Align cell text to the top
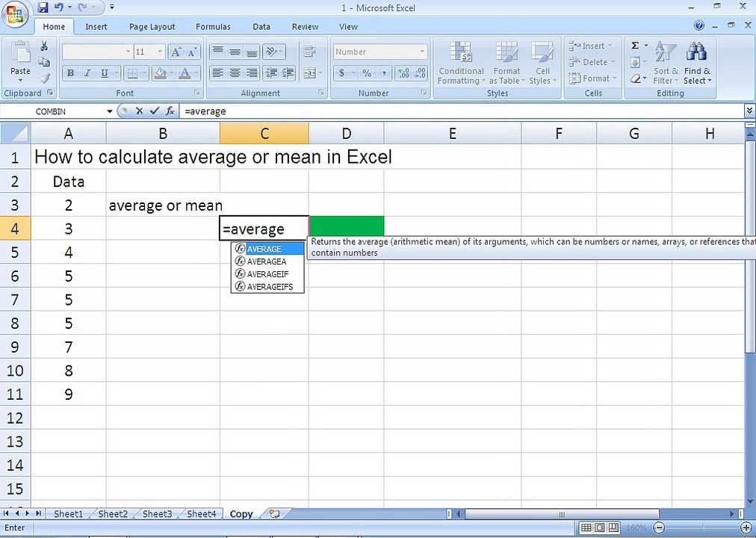Image resolution: width=756 pixels, height=538 pixels. (218, 52)
